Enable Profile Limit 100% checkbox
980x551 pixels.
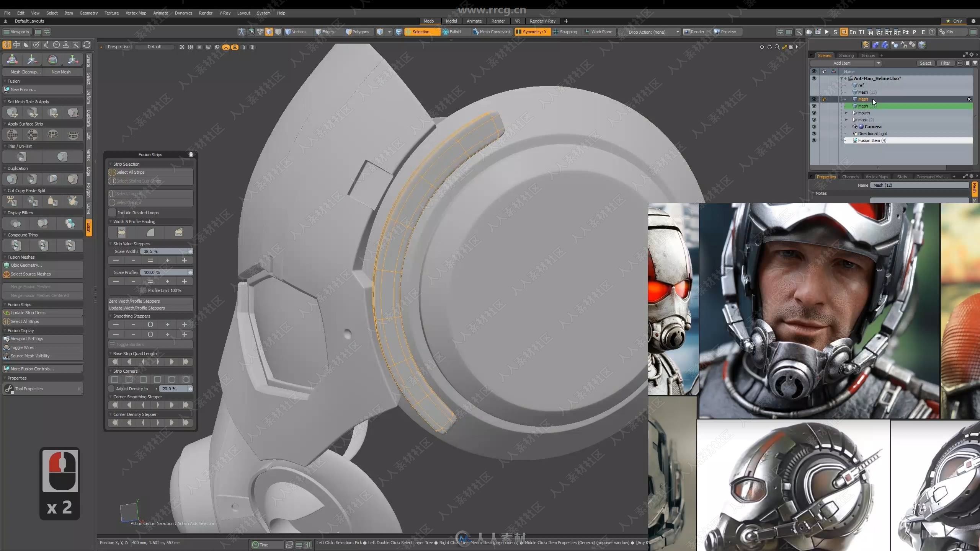pyautogui.click(x=142, y=291)
